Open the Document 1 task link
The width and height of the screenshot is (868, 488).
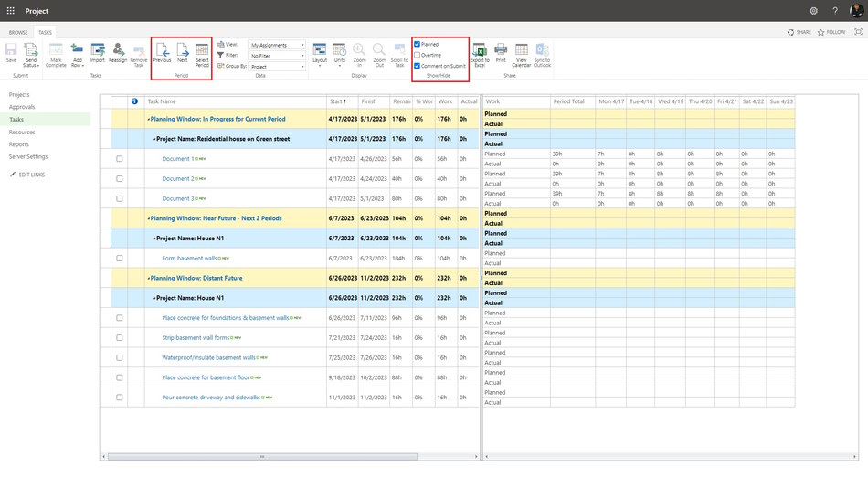coord(177,159)
